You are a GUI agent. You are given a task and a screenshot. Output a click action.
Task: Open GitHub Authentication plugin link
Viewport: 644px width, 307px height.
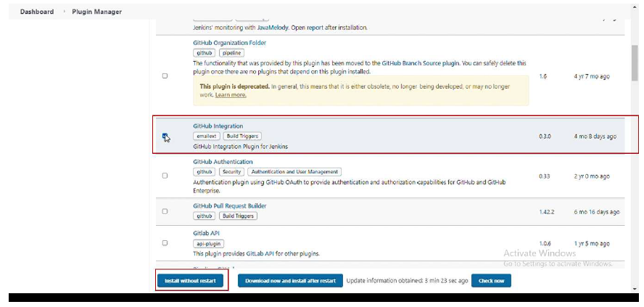pos(223,162)
